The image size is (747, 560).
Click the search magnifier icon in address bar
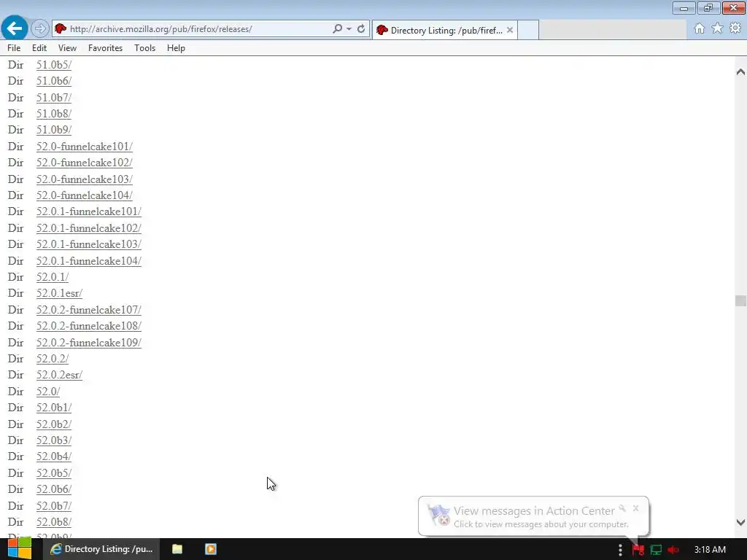337,28
